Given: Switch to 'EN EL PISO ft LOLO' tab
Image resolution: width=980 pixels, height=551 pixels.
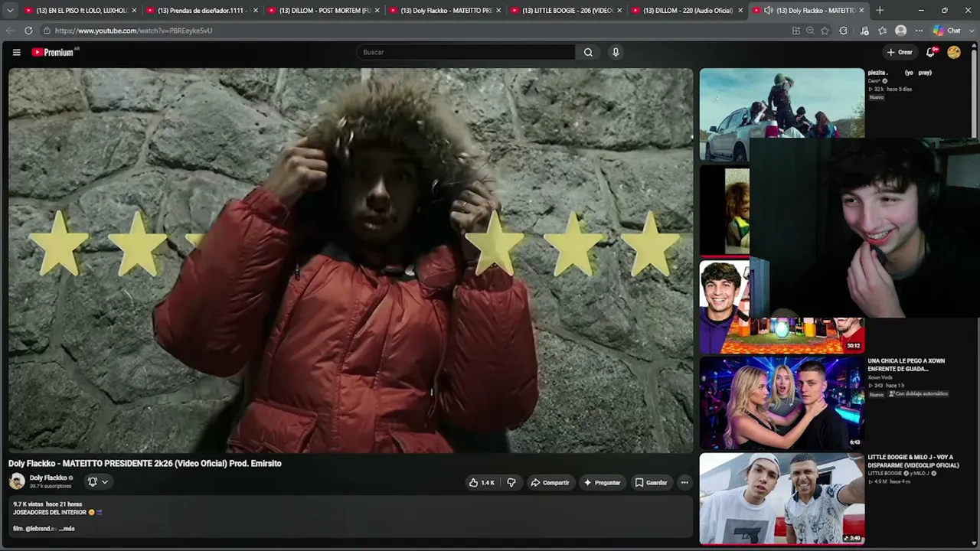Looking at the screenshot, I should [x=80, y=11].
